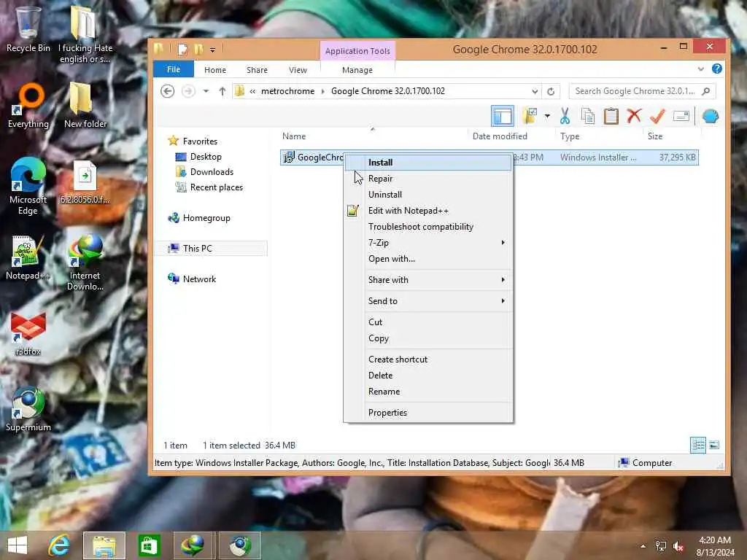The height and width of the screenshot is (560, 747).
Task: Click the Cut scissors icon in toolbar
Action: click(565, 116)
